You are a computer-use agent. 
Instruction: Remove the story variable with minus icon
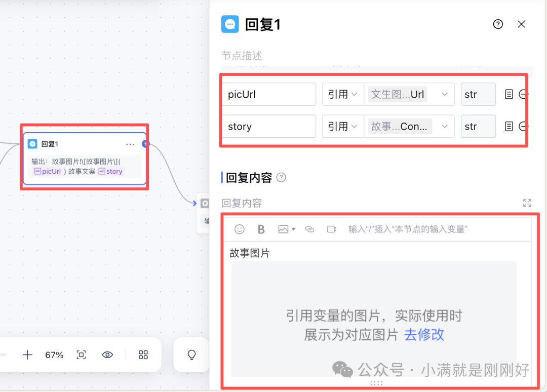point(523,126)
